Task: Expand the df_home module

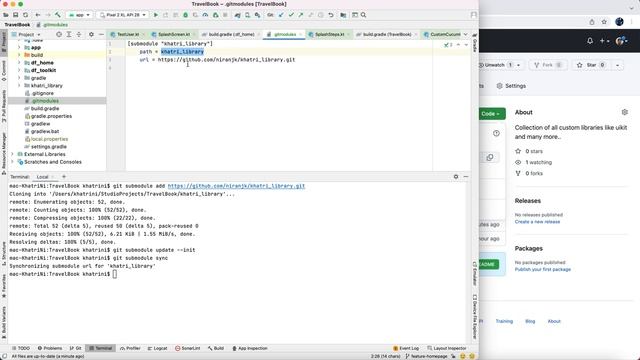Action: click(19, 62)
